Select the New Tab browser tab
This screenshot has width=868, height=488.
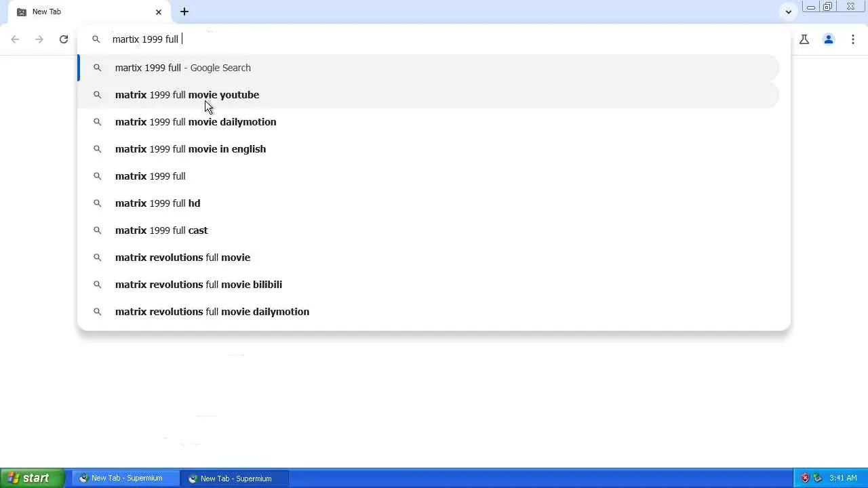point(90,12)
